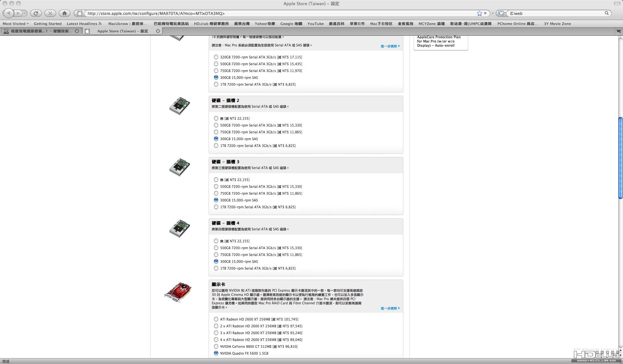Open the Google search engine selector
The image size is (623, 364).
[x=502, y=13]
